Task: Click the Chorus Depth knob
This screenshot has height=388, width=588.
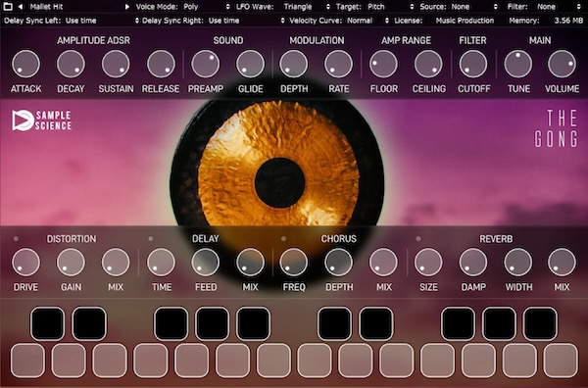Action: [339, 263]
